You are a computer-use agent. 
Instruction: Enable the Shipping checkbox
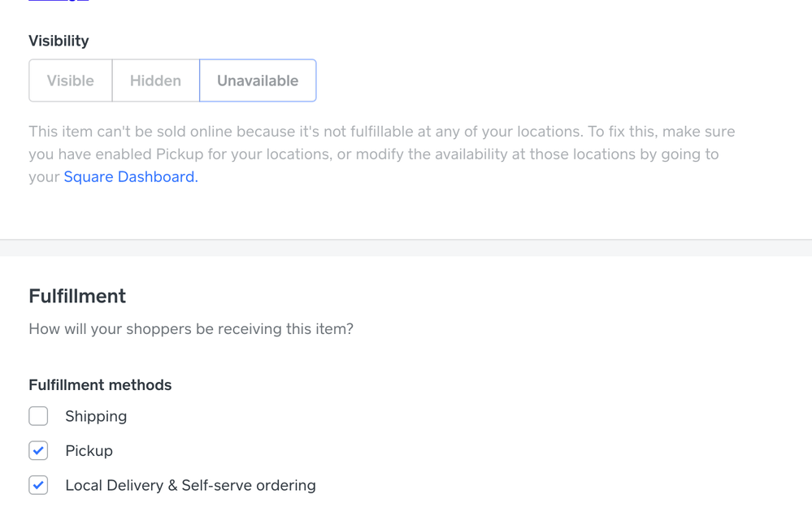click(x=38, y=416)
